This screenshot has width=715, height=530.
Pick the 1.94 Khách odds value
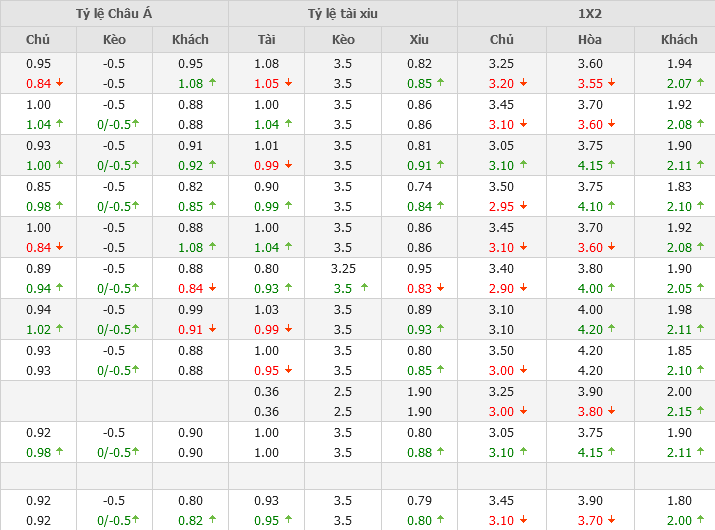point(680,64)
